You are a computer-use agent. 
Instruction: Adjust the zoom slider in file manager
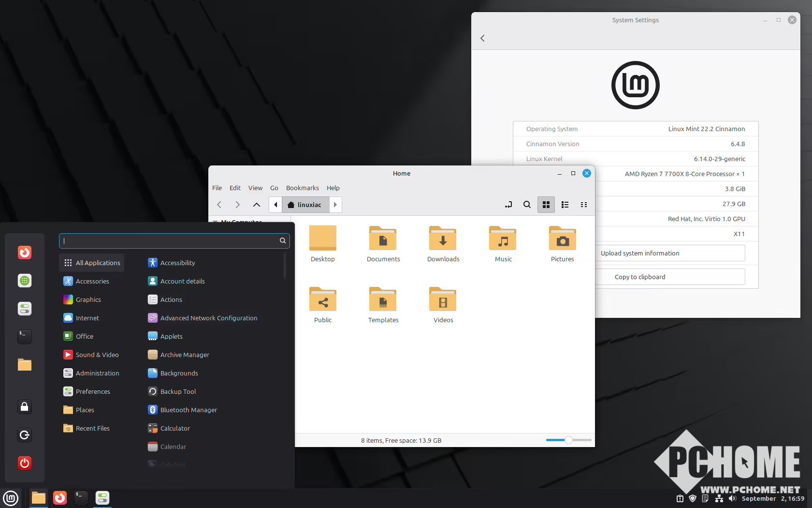(x=568, y=440)
